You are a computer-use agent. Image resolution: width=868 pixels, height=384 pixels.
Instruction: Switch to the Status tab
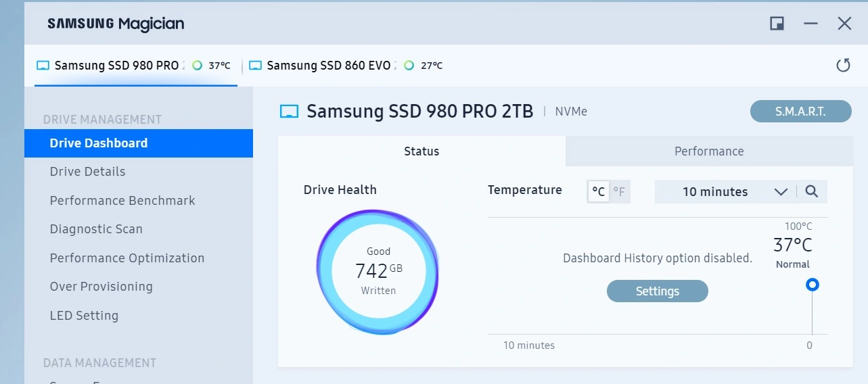click(421, 151)
